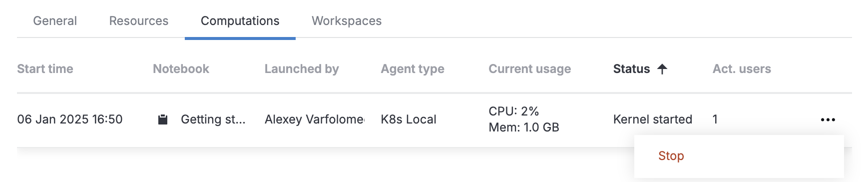Click the Status sort arrow icon

pos(662,69)
